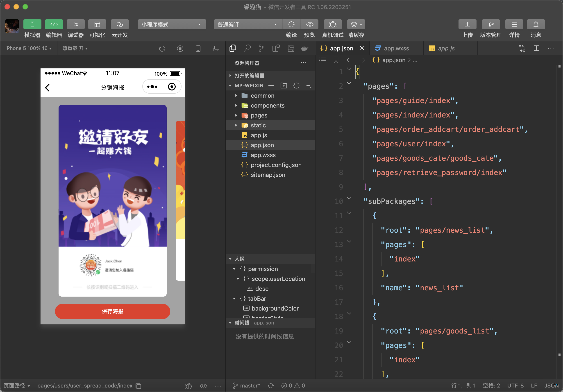Toggle the debugger panel button
The height and width of the screenshot is (392, 563).
[x=75, y=24]
